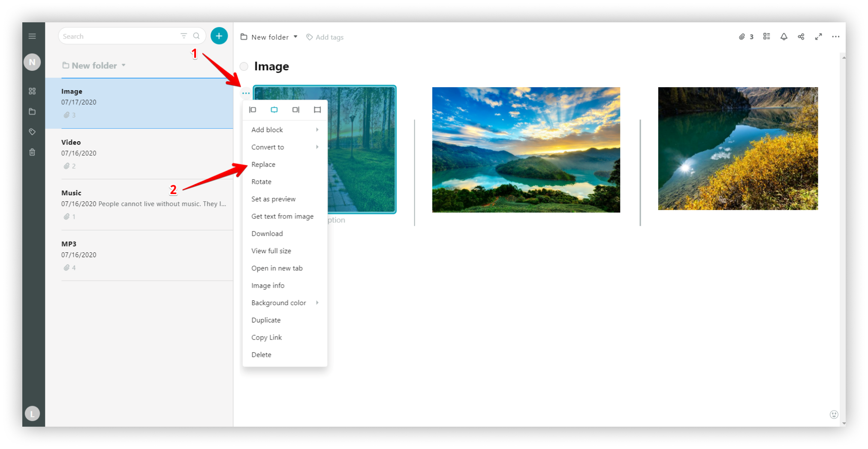This screenshot has height=449, width=868.
Task: Click the scrollbar down arrow
Action: (843, 423)
